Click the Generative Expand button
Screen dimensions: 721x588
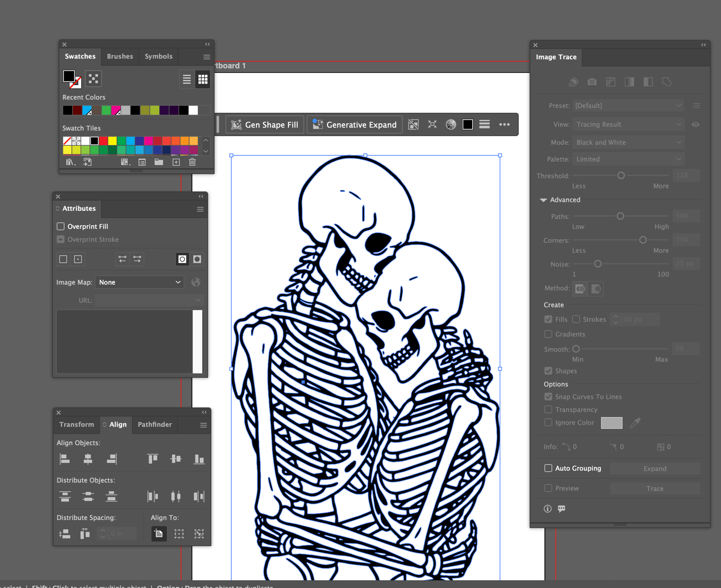(x=354, y=125)
